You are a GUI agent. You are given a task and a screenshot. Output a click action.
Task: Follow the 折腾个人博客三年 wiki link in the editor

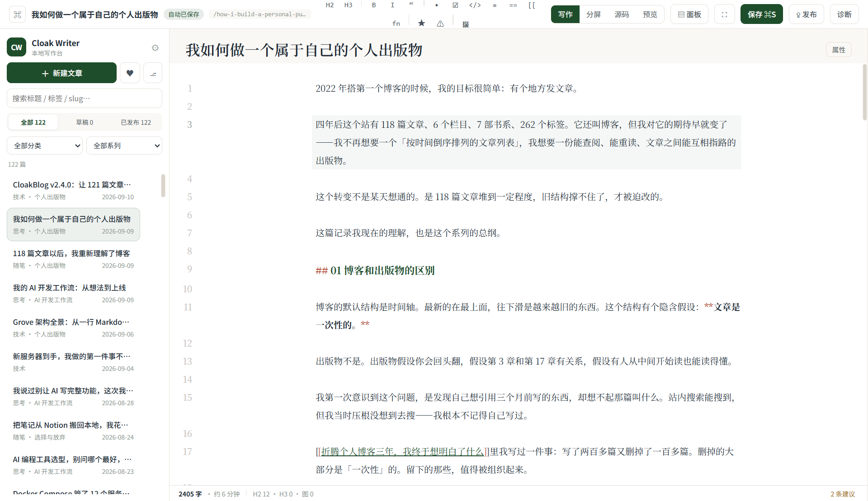tap(402, 451)
